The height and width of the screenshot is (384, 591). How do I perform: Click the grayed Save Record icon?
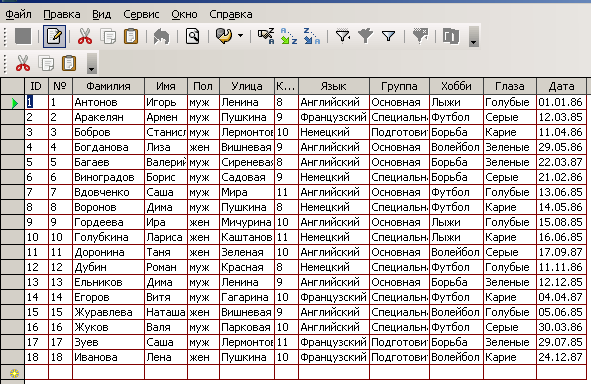tap(23, 37)
